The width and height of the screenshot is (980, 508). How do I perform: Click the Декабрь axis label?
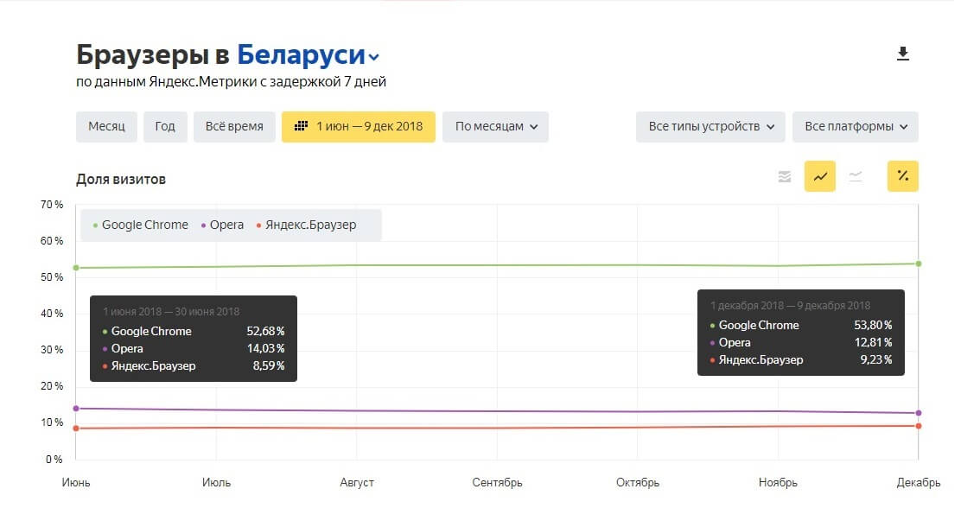pos(919,483)
